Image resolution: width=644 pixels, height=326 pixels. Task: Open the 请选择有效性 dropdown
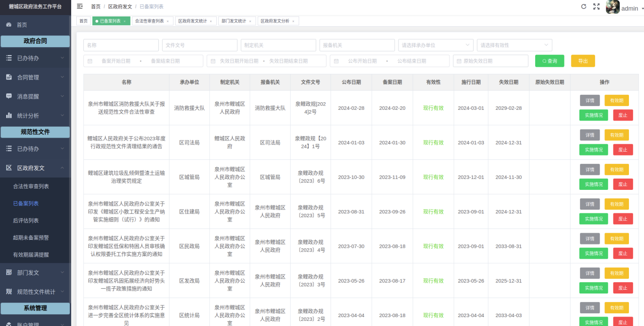tap(514, 45)
